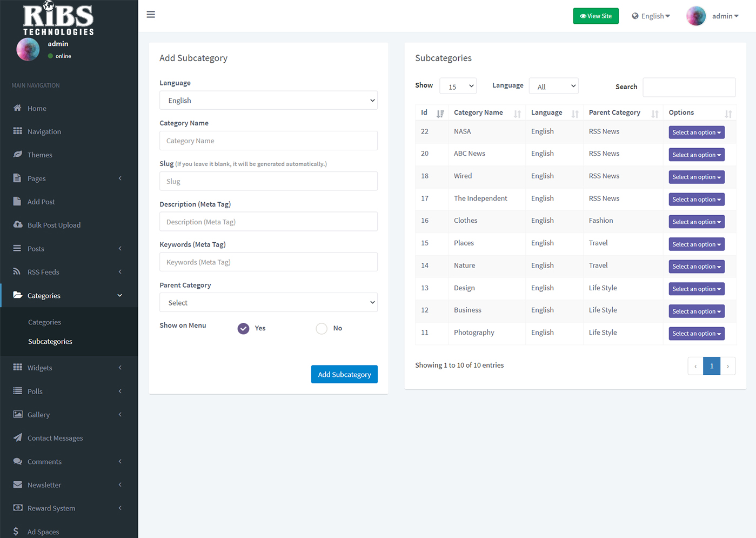Expand the admin user menu
This screenshot has height=538, width=756.
[x=725, y=16]
